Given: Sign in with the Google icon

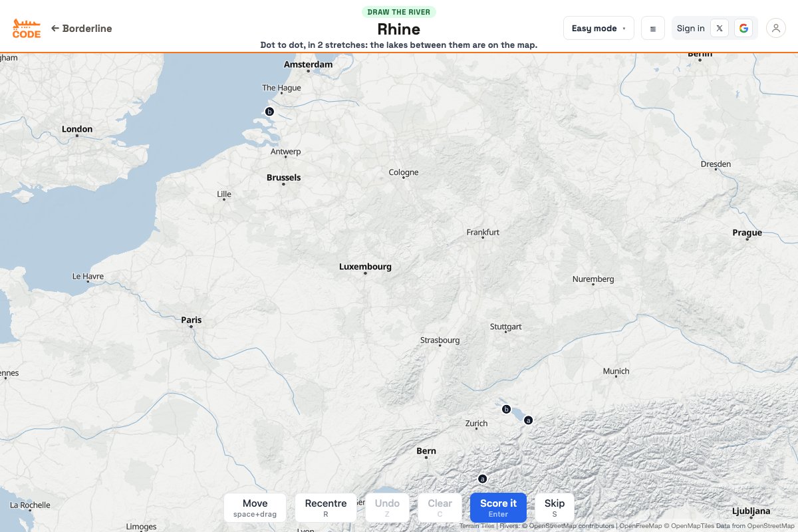Looking at the screenshot, I should coord(743,29).
